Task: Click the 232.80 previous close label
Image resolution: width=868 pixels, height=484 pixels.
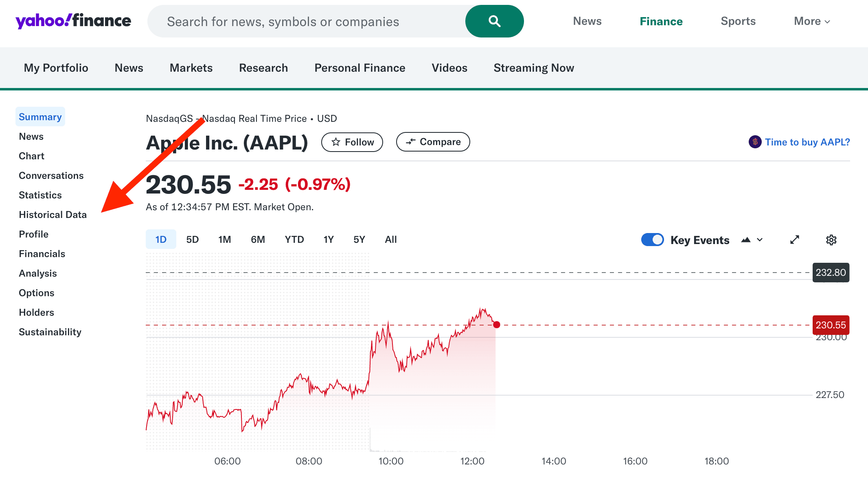Action: (831, 273)
